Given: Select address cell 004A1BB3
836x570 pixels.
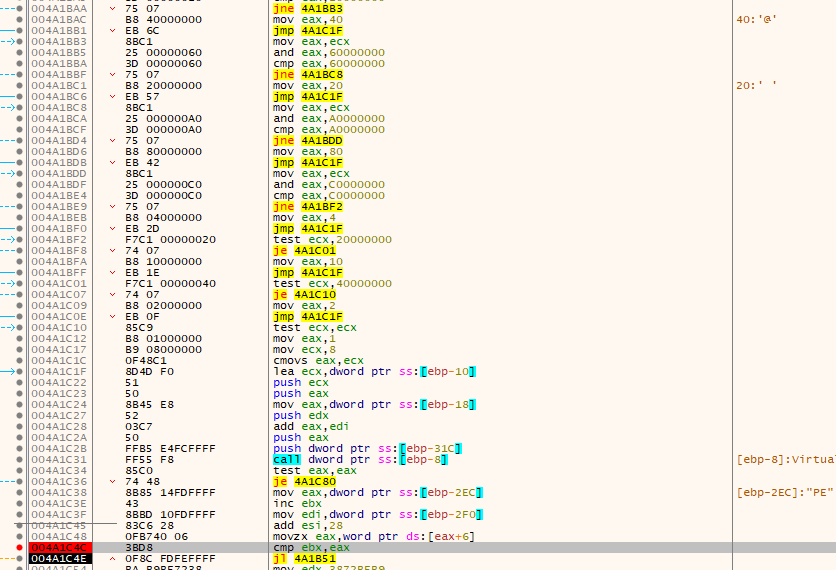Looking at the screenshot, I should point(59,42).
